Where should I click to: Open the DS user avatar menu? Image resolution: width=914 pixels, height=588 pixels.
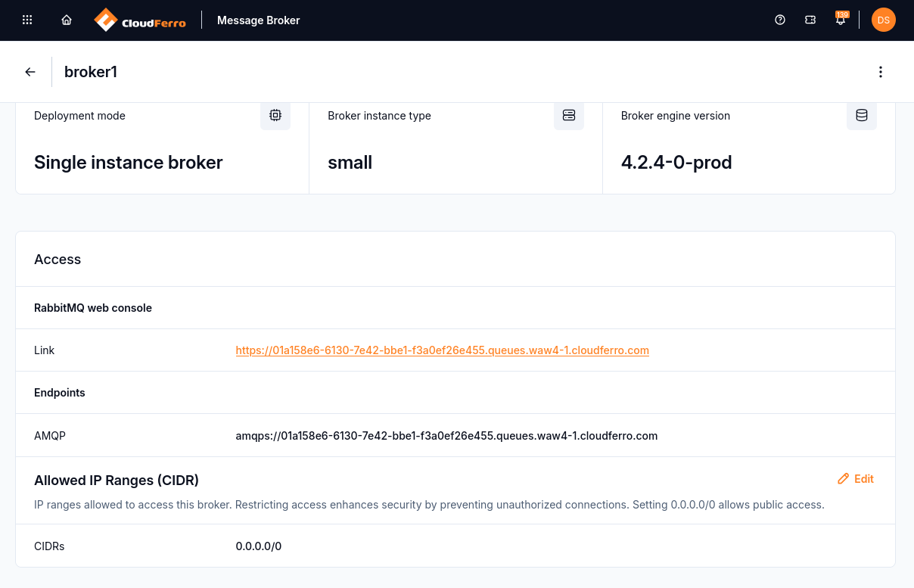click(x=884, y=20)
